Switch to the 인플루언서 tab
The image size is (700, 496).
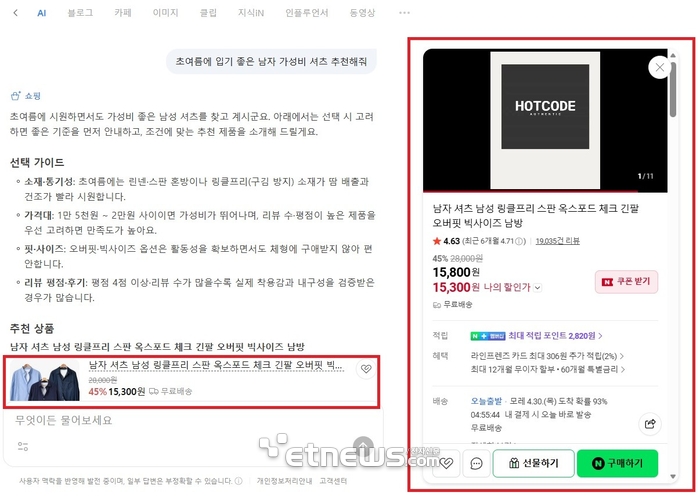tap(307, 13)
